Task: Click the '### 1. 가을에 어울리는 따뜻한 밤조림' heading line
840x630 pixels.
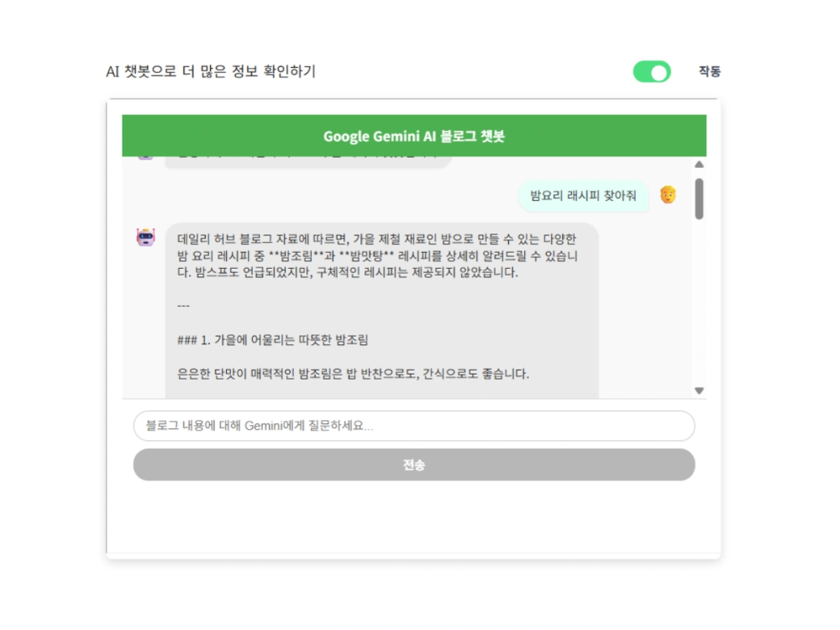Action: click(273, 340)
